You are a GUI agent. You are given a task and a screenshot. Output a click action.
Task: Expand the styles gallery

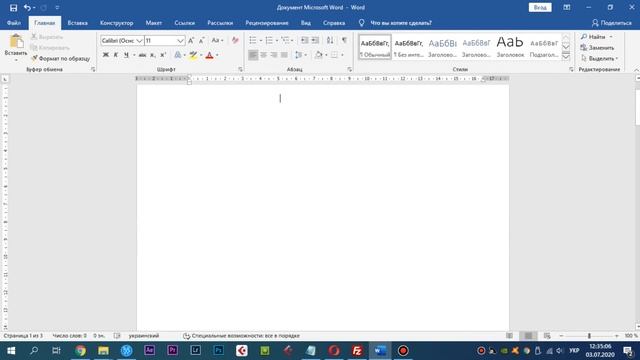point(566,57)
